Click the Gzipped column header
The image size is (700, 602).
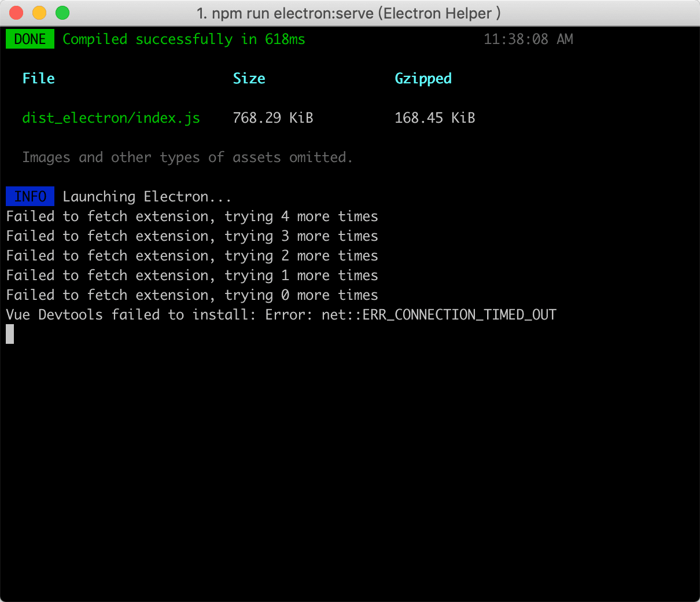[x=423, y=79]
